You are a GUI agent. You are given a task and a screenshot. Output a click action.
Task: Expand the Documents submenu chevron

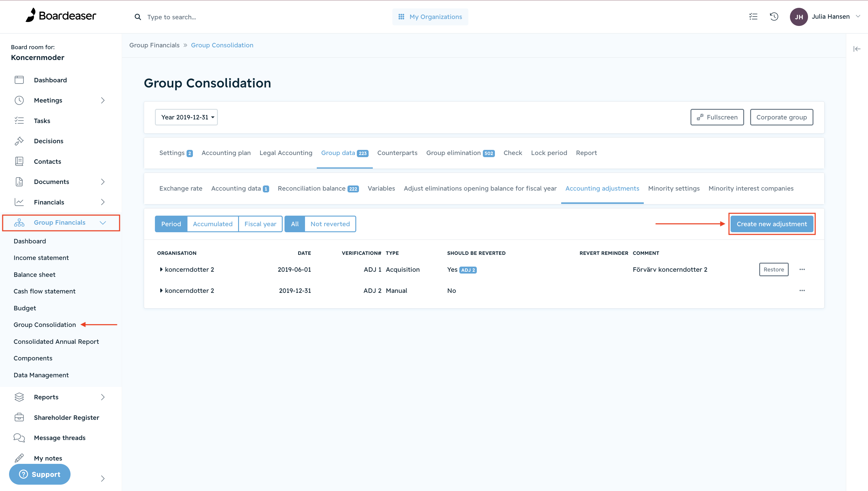coord(103,182)
